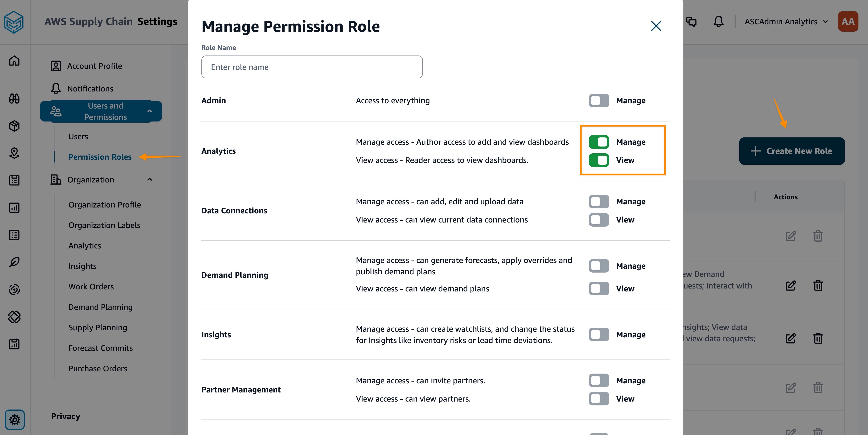Disable Analytics Manage switch
The height and width of the screenshot is (435, 868).
(x=599, y=142)
